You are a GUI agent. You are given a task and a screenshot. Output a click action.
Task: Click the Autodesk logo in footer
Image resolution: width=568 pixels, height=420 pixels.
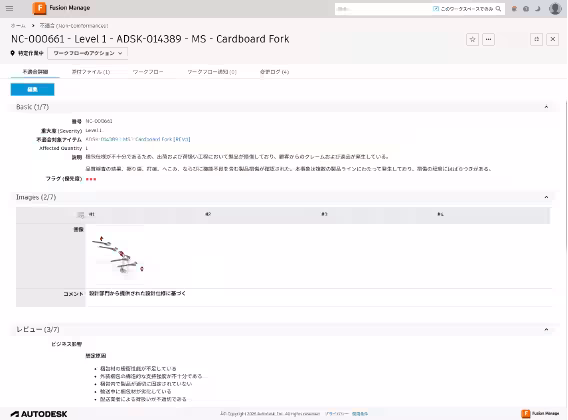pyautogui.click(x=39, y=414)
